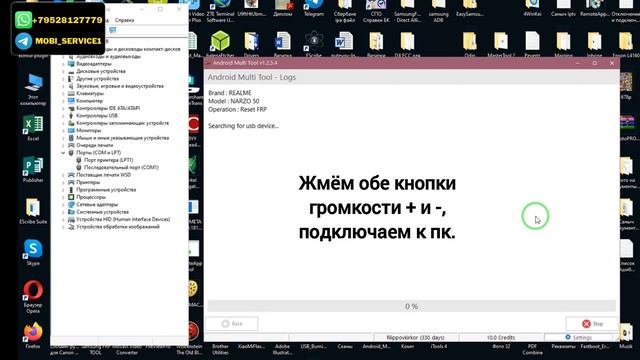Click the Stop button in Android Multi Tool

[592, 324]
